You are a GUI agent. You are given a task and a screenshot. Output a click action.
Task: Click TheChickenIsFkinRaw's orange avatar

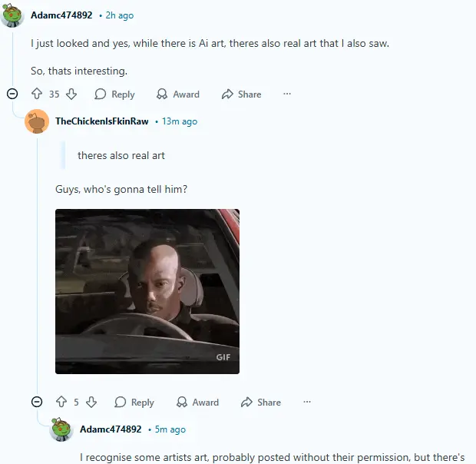pyautogui.click(x=37, y=121)
